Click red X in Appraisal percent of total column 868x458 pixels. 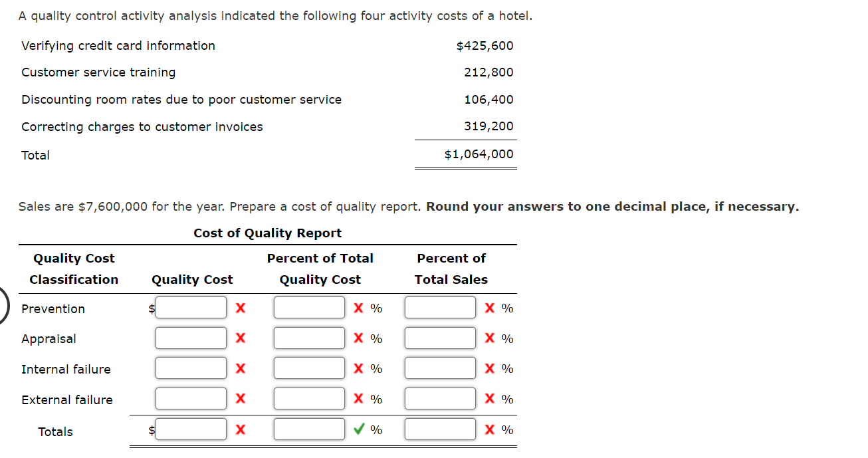[358, 338]
